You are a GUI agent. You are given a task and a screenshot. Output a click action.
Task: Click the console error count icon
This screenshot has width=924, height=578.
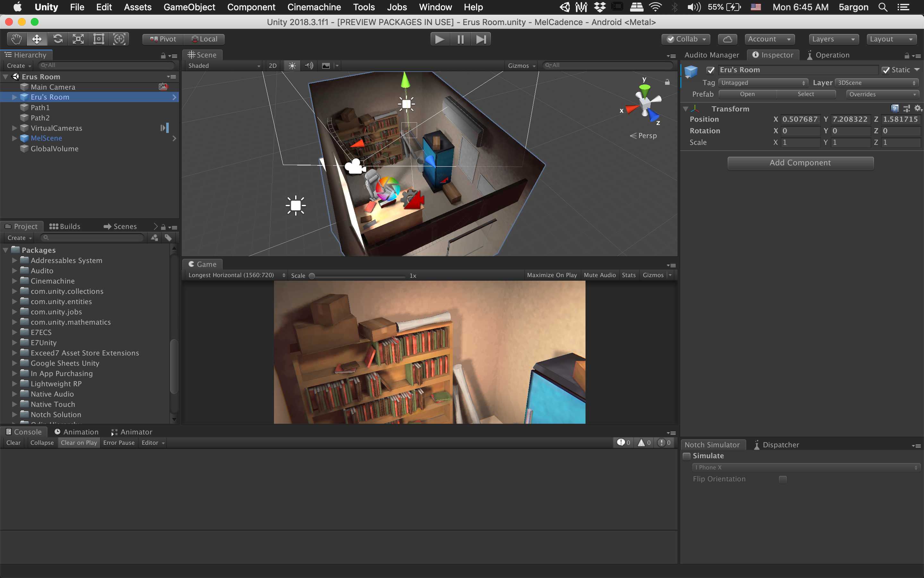[665, 443]
